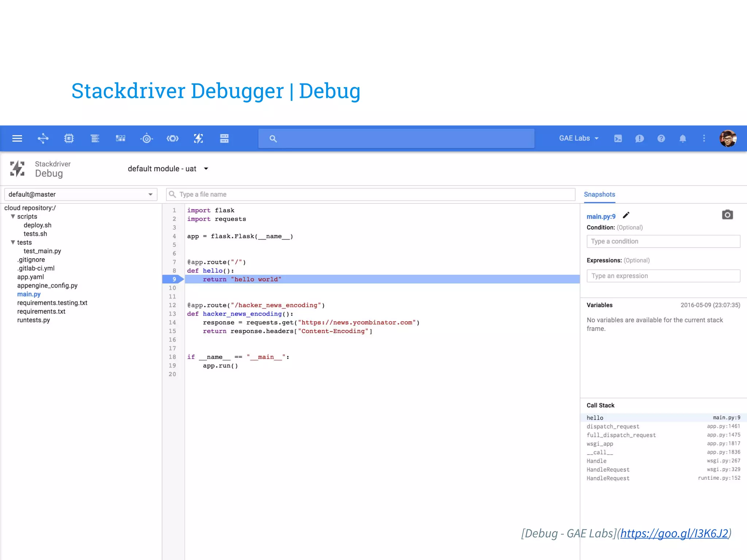This screenshot has width=747, height=560.
Task: Open requirements.testing.txt file
Action: click(x=52, y=303)
